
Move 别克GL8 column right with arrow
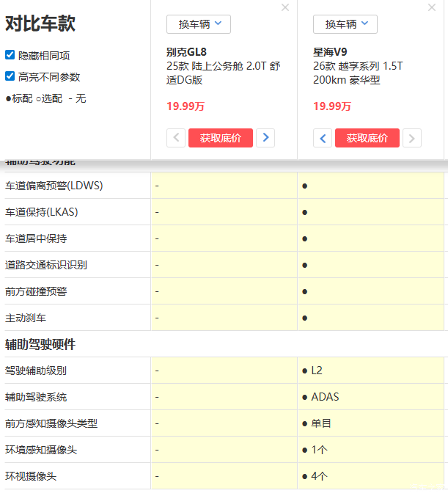point(265,138)
